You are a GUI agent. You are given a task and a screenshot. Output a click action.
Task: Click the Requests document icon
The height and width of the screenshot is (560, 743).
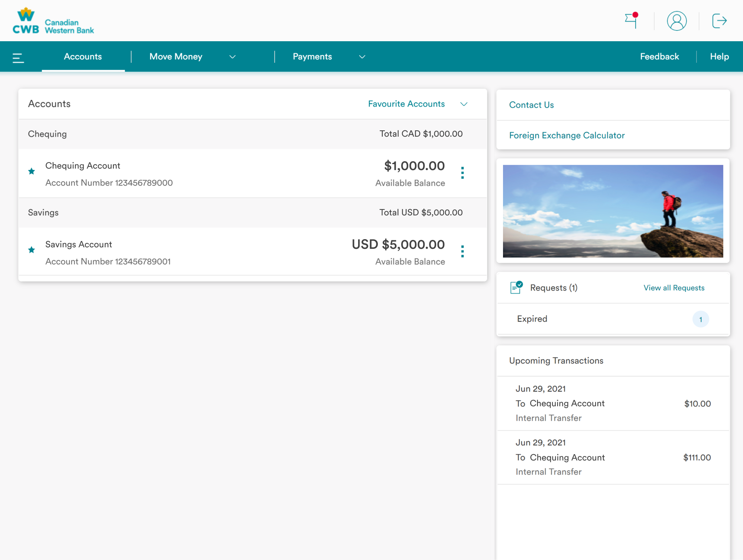tap(516, 287)
